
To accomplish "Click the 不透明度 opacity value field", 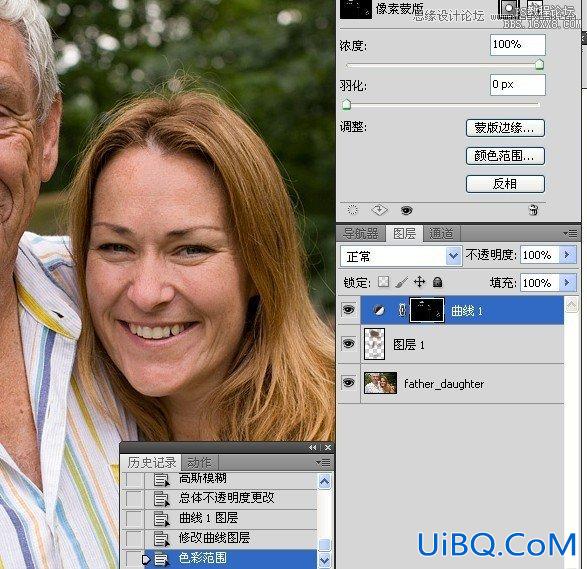I will 539,255.
